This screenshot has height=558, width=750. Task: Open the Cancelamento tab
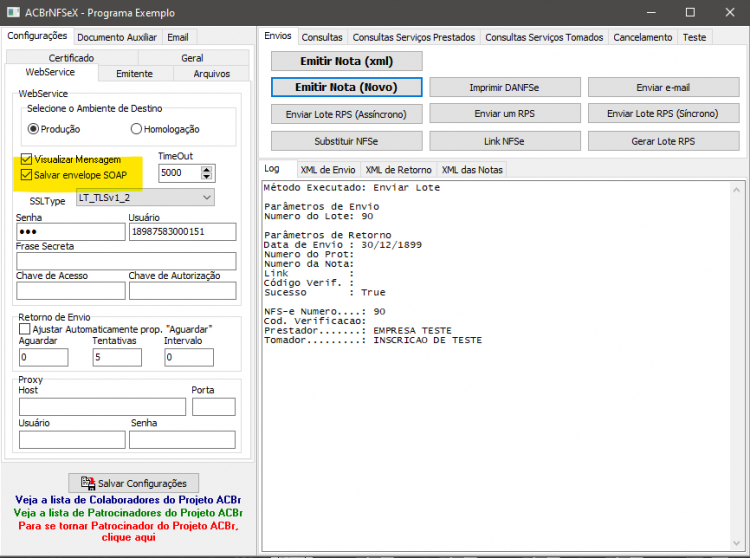(643, 37)
